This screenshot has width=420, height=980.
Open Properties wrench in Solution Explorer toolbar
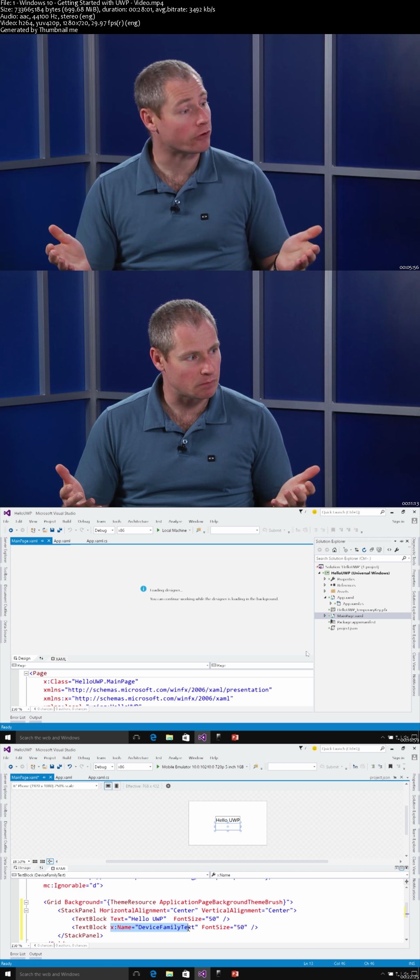[x=397, y=550]
